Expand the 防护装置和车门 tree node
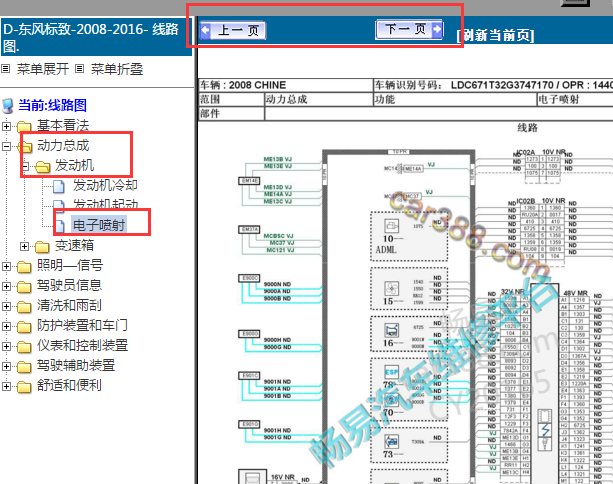 [x=6, y=326]
